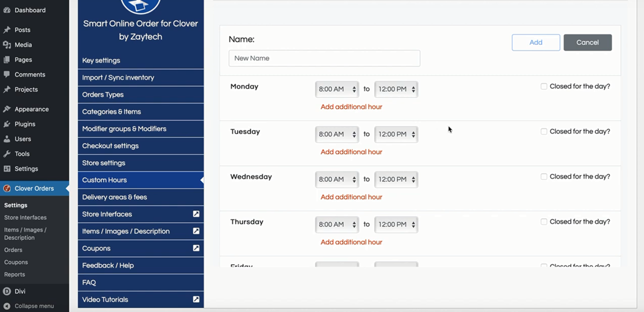Open Thursday opening time 8:00 AM dropdown
This screenshot has width=644, height=312.
(337, 225)
